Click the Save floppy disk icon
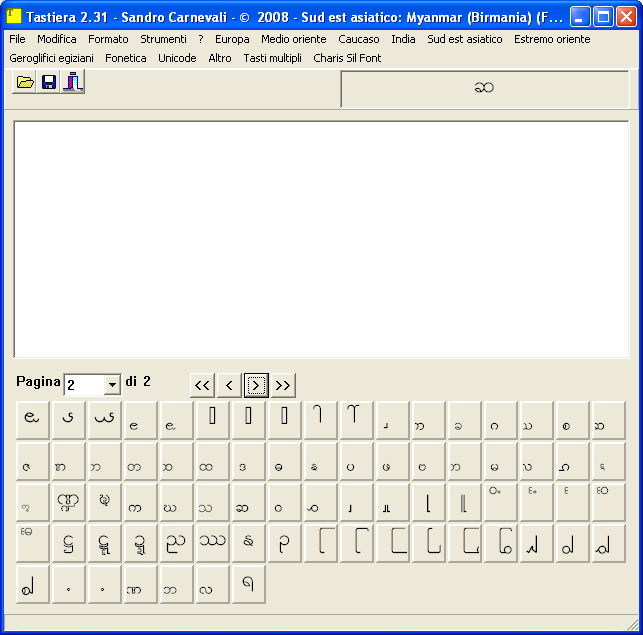Image resolution: width=643 pixels, height=635 pixels. point(48,82)
